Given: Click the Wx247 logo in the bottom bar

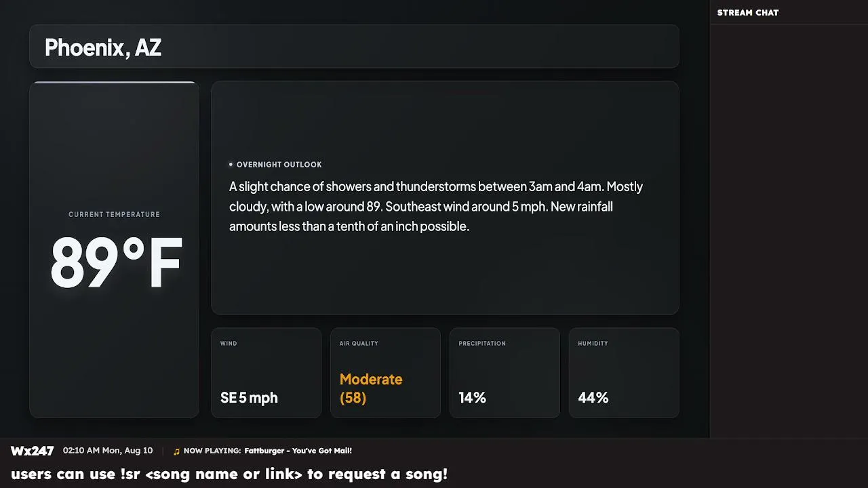Looking at the screenshot, I should (x=32, y=451).
